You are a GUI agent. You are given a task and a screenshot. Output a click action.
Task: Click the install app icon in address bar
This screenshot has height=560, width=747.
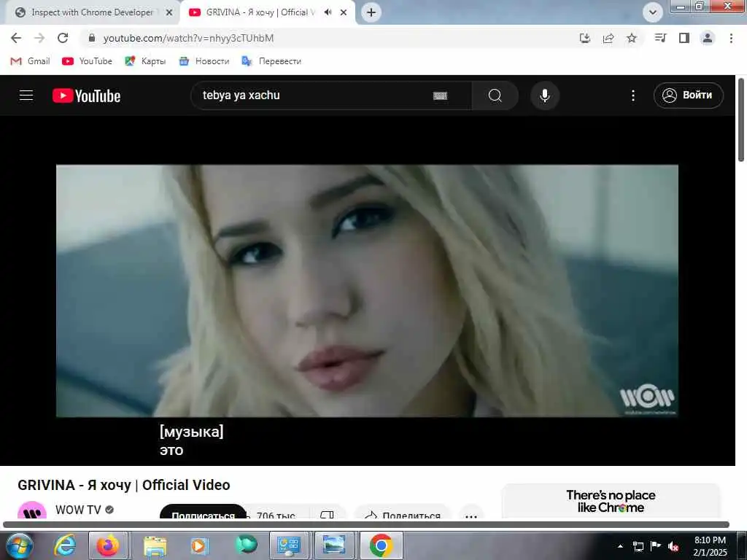point(584,38)
